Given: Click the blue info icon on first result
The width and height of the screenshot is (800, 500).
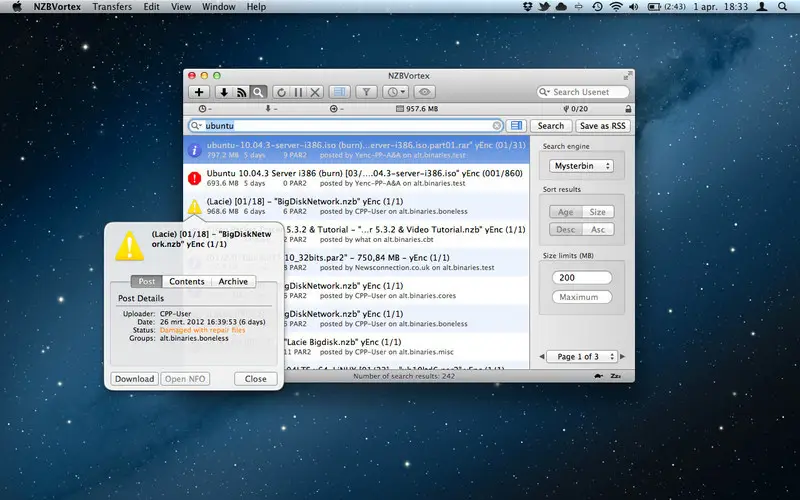Looking at the screenshot, I should pos(194,150).
